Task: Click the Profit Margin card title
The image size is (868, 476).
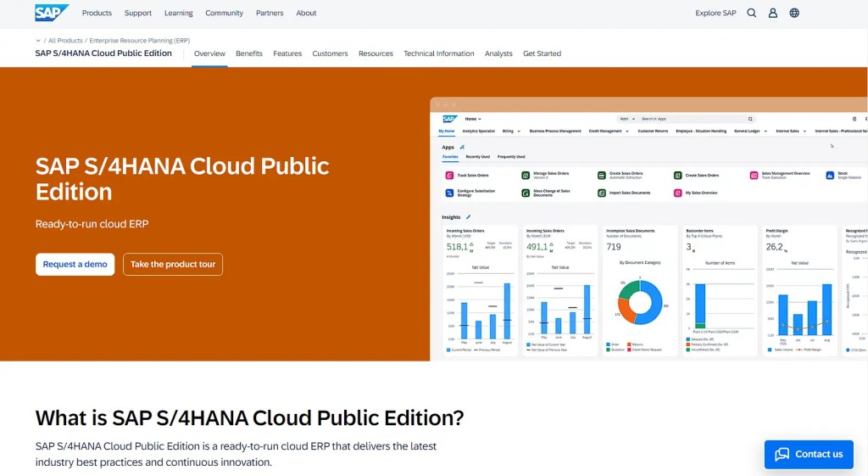Action: click(776, 231)
